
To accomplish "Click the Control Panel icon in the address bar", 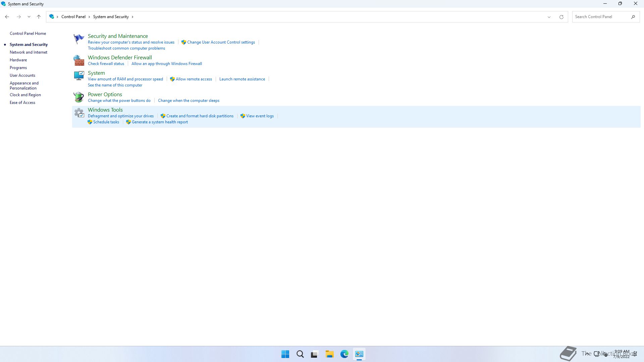I will coord(51,16).
